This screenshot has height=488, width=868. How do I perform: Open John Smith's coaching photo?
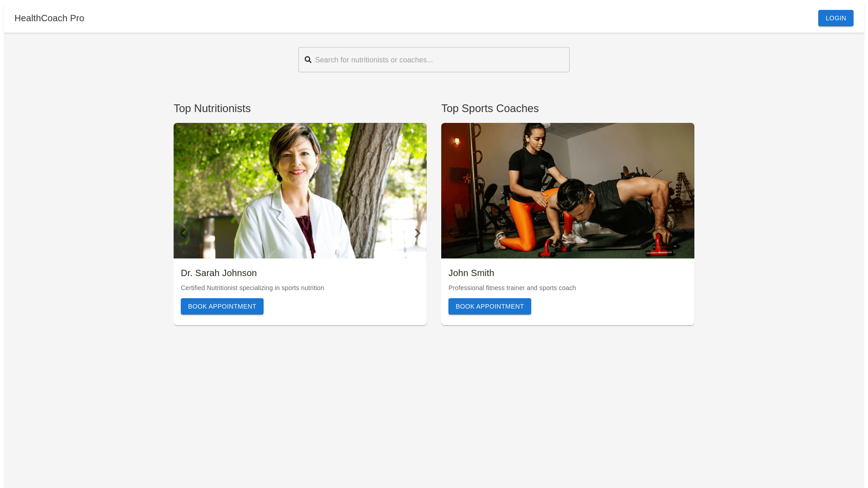[x=568, y=191]
